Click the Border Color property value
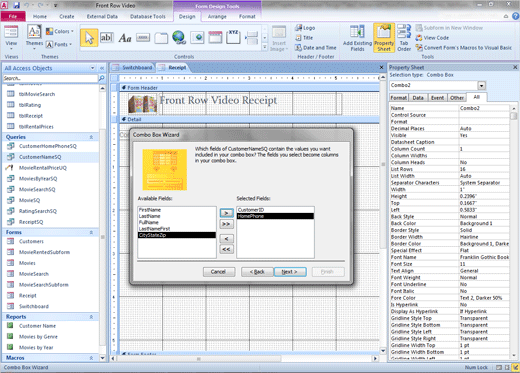This screenshot has height=373, width=520. point(484,244)
